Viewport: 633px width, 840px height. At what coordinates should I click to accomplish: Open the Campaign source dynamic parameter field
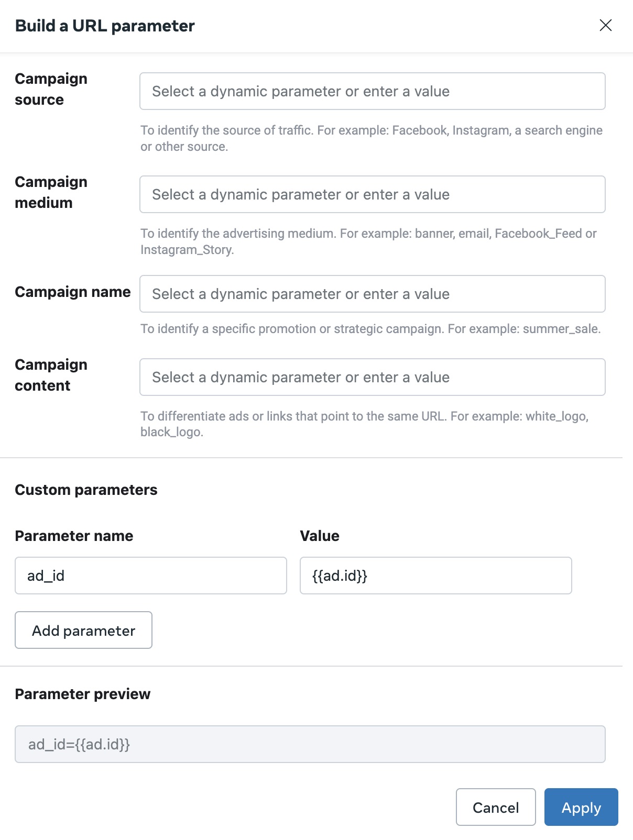(x=372, y=91)
